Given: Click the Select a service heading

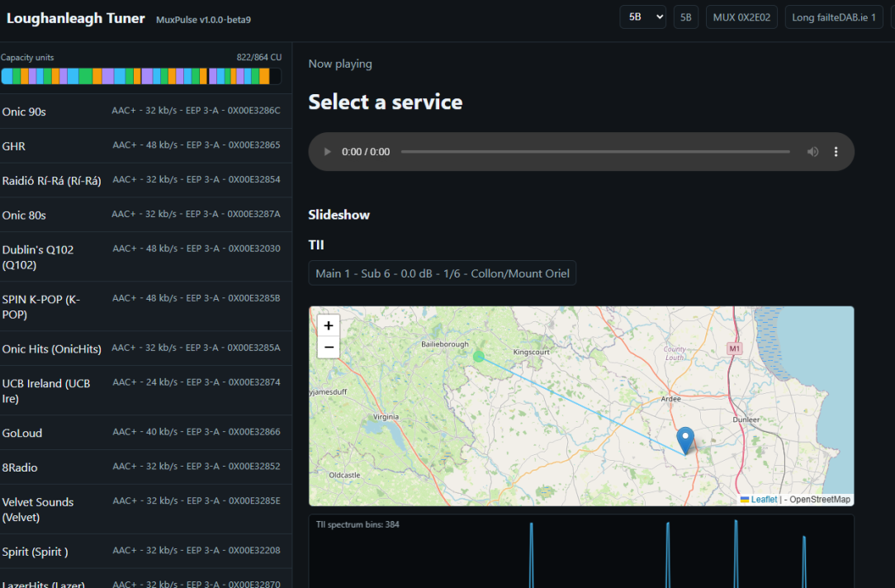Looking at the screenshot, I should [x=386, y=102].
